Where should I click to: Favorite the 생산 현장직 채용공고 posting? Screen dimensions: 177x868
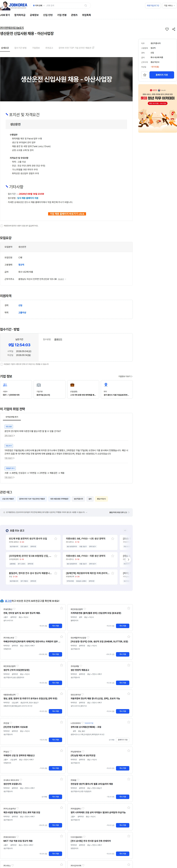pyautogui.click(x=128, y=665)
